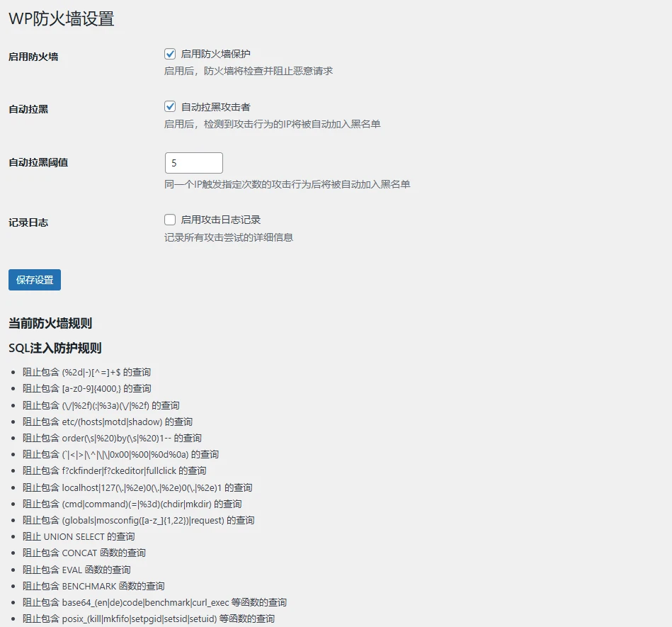Click the WP防火墙设置 page title
Screen dimensions: 672x627
coord(62,19)
